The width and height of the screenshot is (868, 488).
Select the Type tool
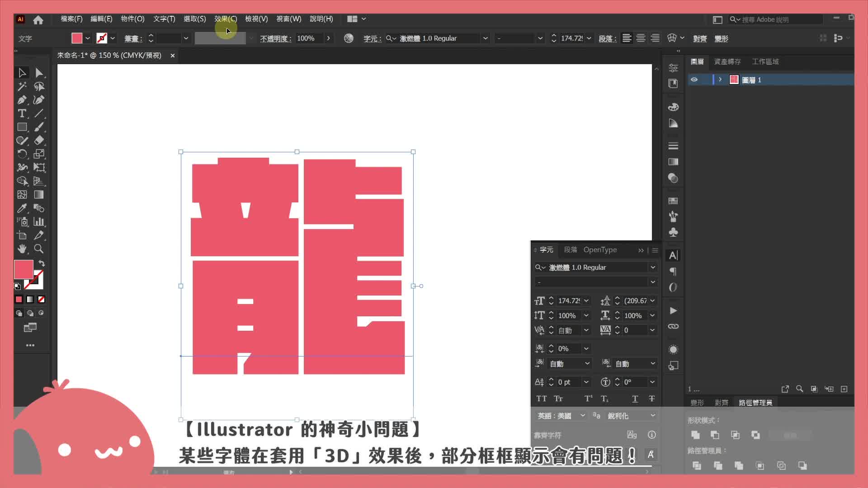tap(22, 113)
